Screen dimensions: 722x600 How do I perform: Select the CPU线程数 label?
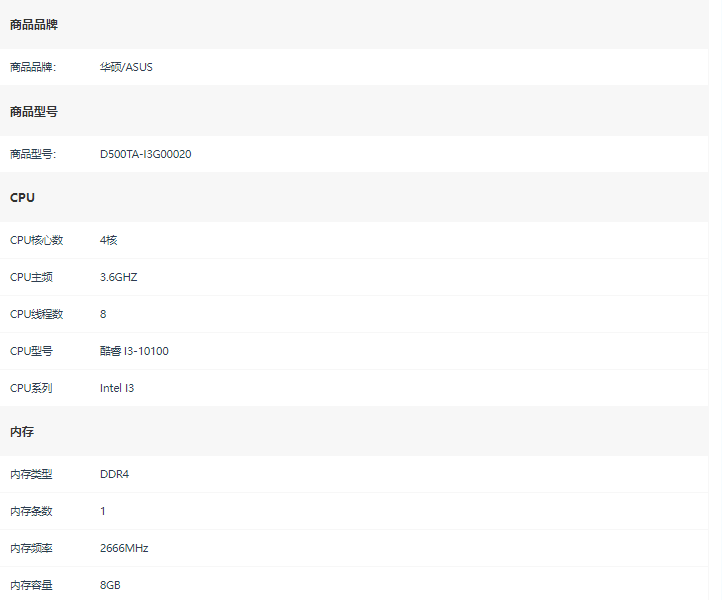click(x=36, y=314)
